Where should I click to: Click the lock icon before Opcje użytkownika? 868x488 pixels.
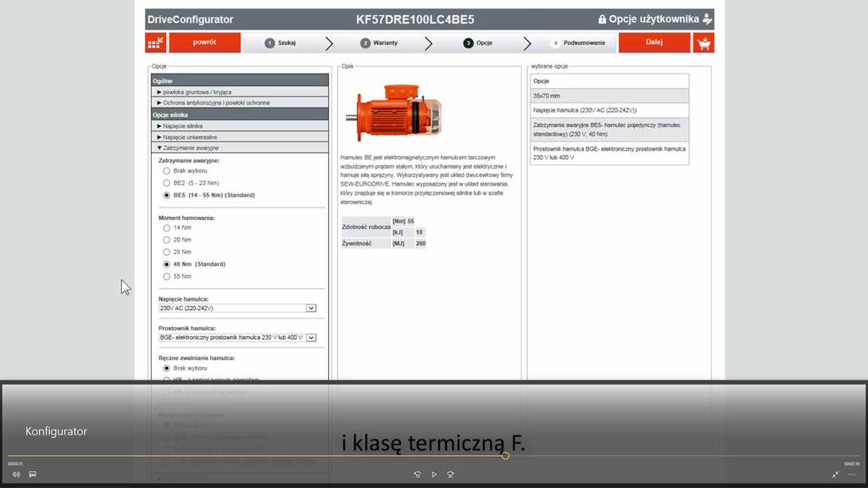click(602, 19)
